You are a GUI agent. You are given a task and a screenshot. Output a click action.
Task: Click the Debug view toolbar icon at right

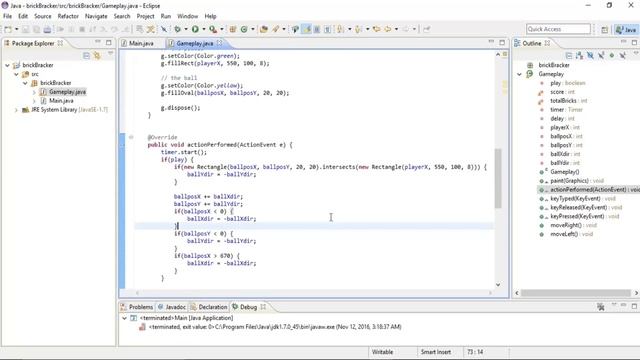(x=600, y=307)
